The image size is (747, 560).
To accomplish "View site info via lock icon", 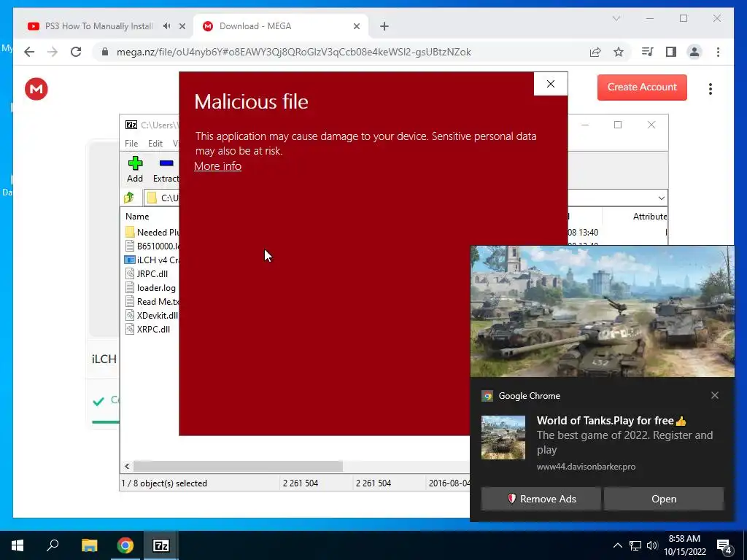I will click(x=105, y=52).
